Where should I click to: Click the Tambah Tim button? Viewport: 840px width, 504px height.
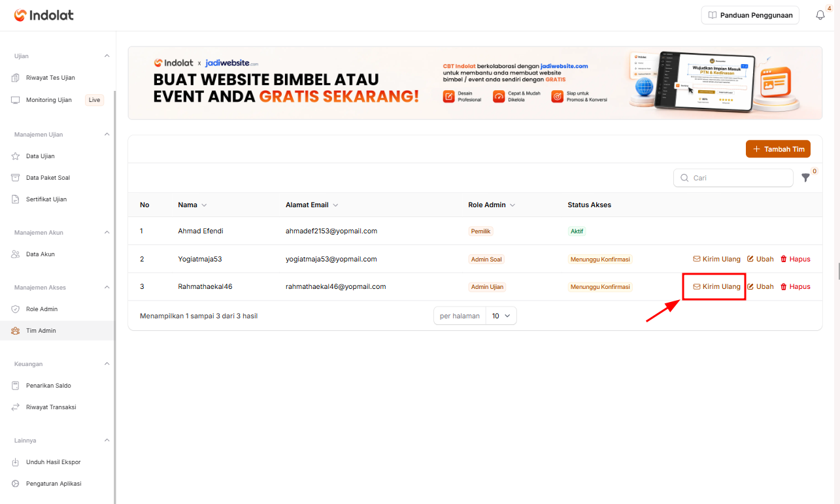coord(778,149)
